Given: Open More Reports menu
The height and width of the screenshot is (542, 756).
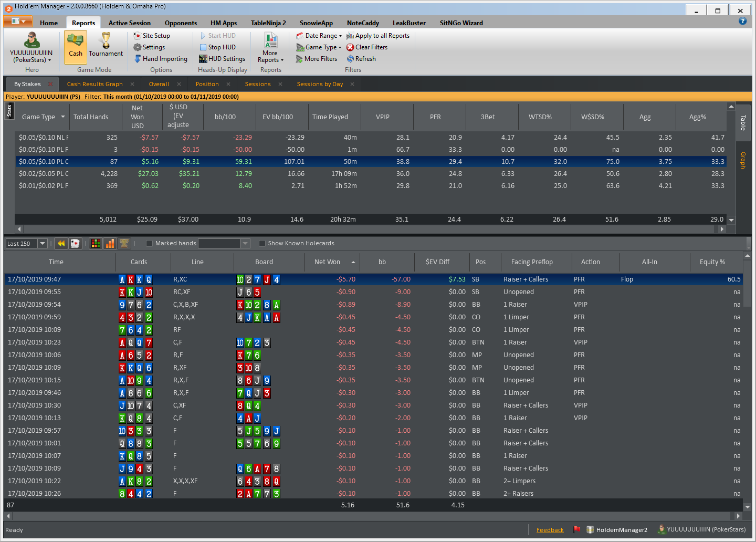Looking at the screenshot, I should [270, 48].
